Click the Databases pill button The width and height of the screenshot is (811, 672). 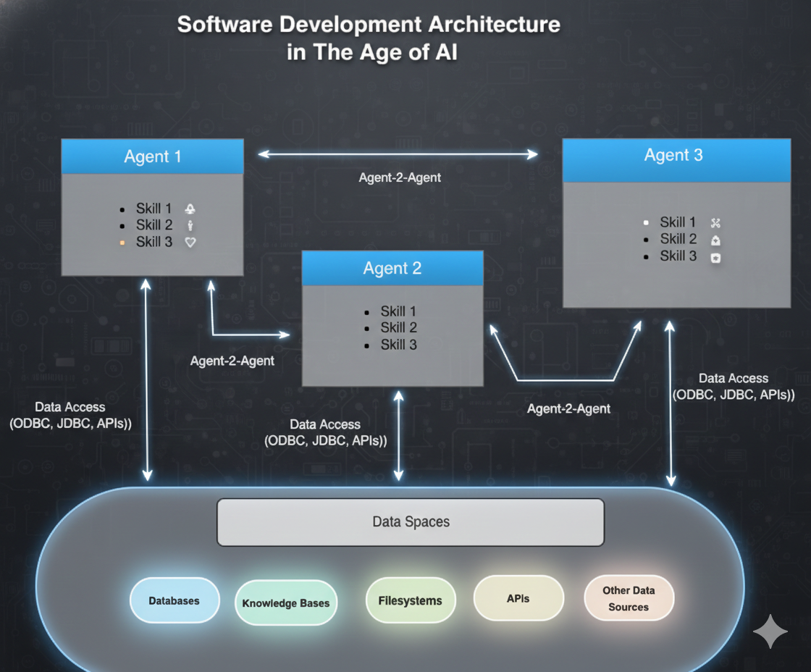point(174,600)
